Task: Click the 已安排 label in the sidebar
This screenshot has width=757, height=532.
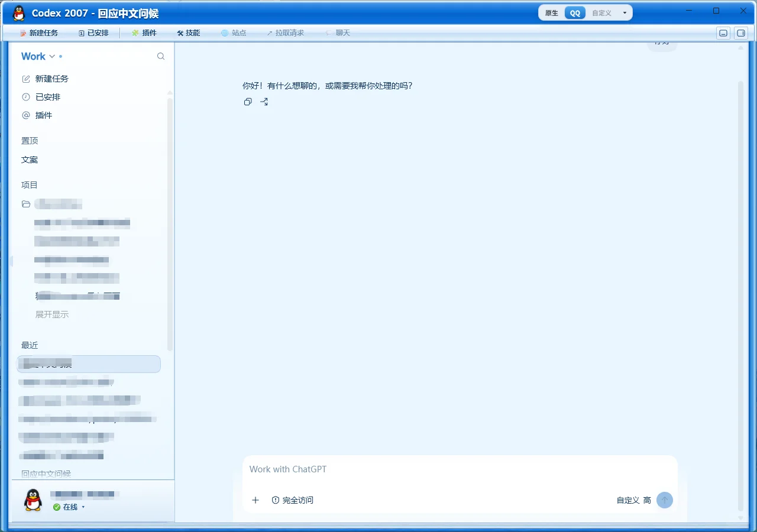Action: [48, 97]
